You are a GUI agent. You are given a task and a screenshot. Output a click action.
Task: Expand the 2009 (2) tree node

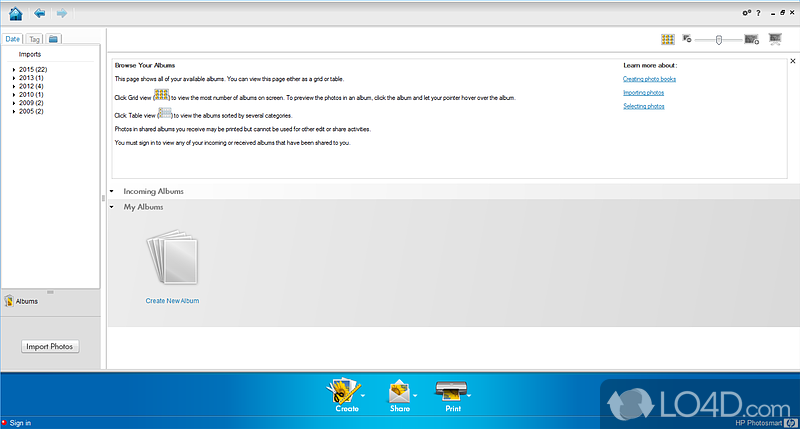coord(14,103)
